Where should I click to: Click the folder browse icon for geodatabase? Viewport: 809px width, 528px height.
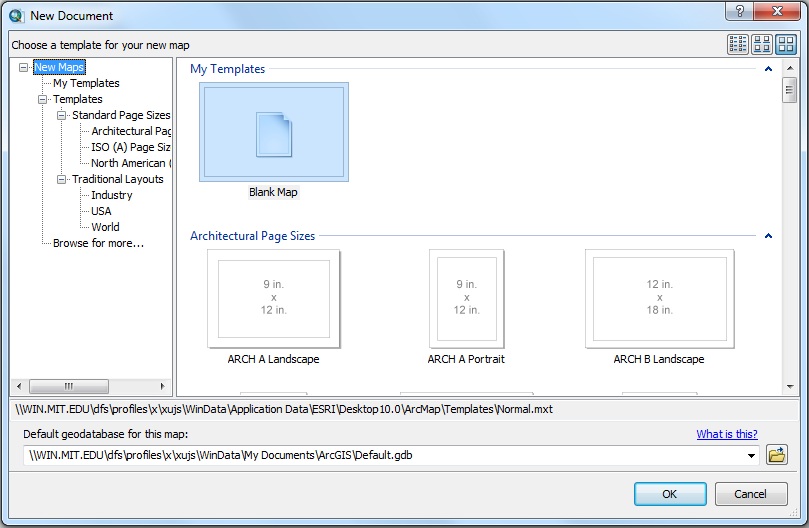click(x=776, y=455)
